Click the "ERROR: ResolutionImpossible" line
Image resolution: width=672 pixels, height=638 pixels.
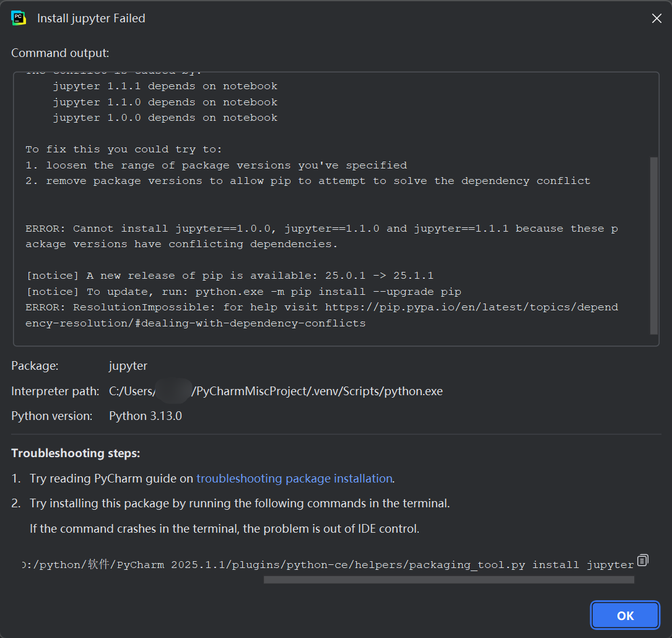pyautogui.click(x=321, y=315)
